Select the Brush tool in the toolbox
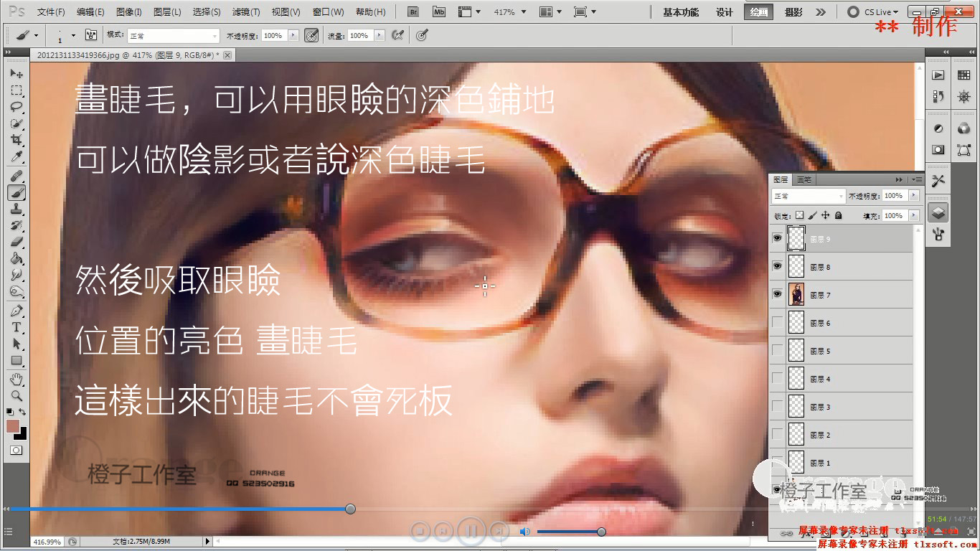Viewport: 980px width, 551px height. point(17,192)
